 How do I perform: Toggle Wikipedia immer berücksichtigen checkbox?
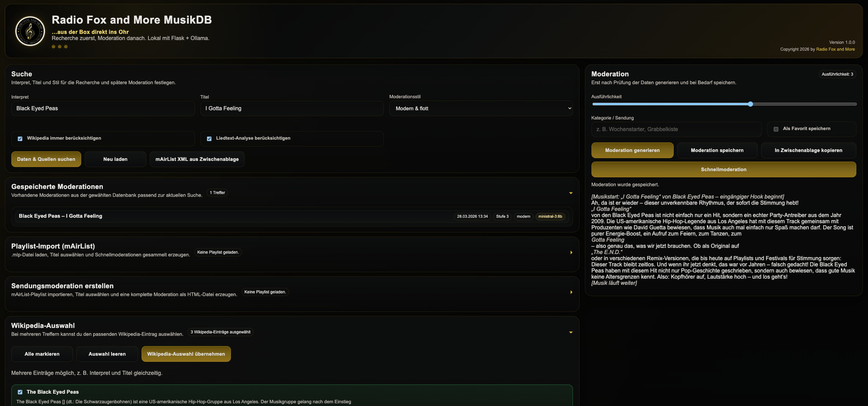[x=20, y=139]
